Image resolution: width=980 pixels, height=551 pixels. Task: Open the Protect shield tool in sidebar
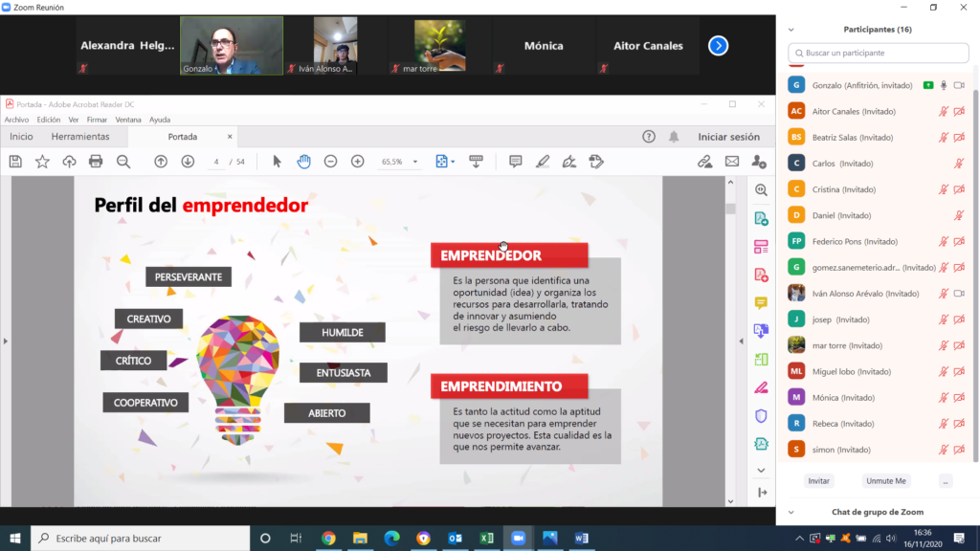[x=761, y=416]
